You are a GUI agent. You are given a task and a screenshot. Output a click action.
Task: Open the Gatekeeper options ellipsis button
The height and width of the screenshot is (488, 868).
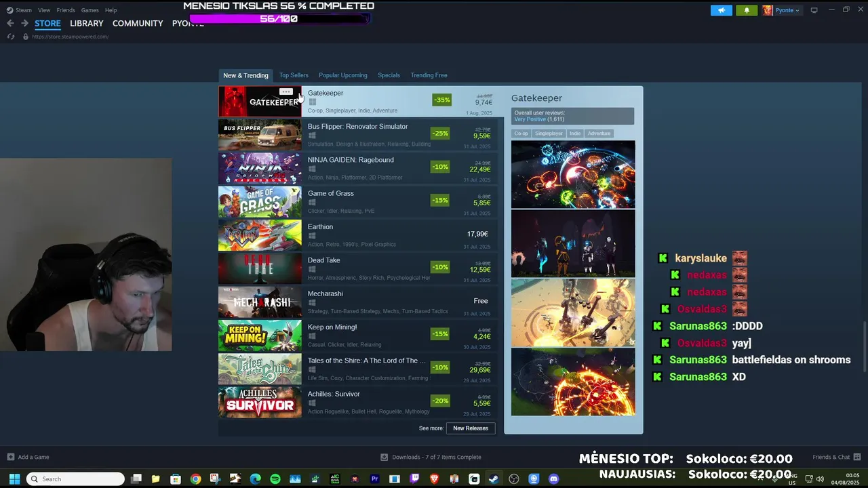pyautogui.click(x=285, y=91)
